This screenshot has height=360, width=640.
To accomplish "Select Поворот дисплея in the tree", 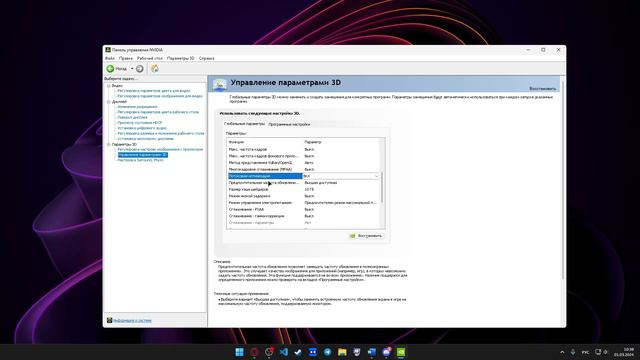I will coord(132,117).
